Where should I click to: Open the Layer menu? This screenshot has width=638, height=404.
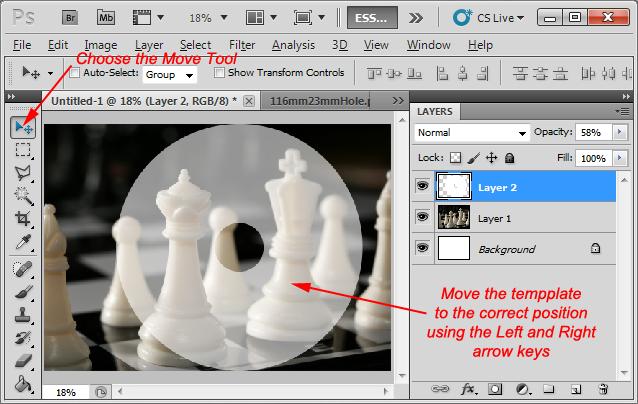pyautogui.click(x=149, y=45)
